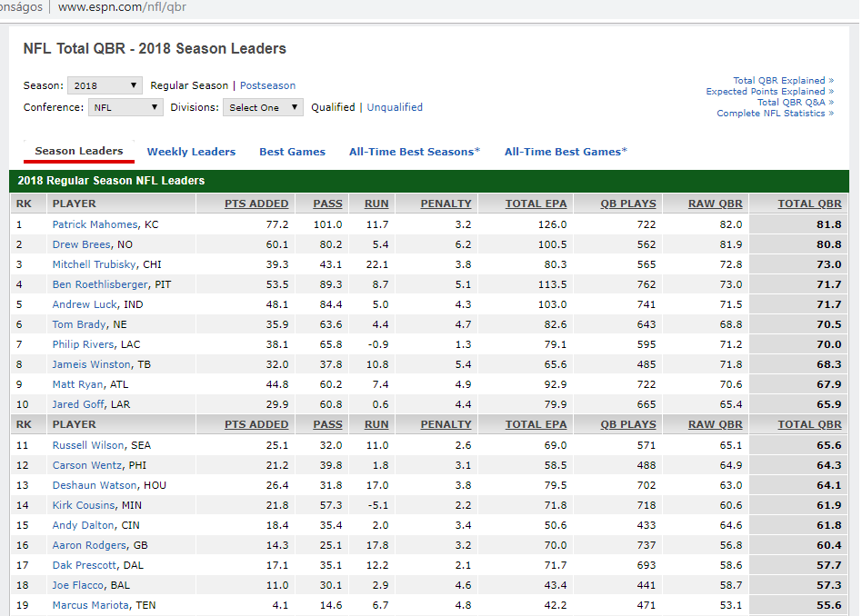Open Carson Wentz player page
This screenshot has width=862, height=616.
(87, 465)
